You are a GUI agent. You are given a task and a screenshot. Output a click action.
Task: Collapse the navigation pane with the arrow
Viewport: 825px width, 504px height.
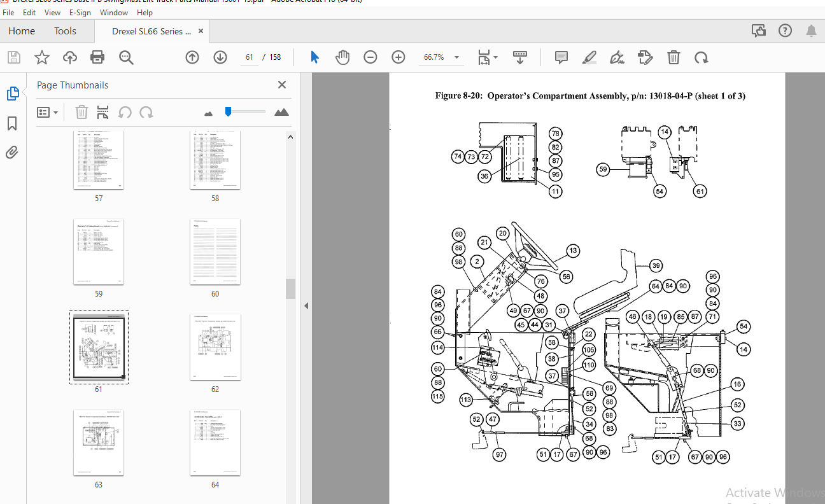click(x=306, y=305)
